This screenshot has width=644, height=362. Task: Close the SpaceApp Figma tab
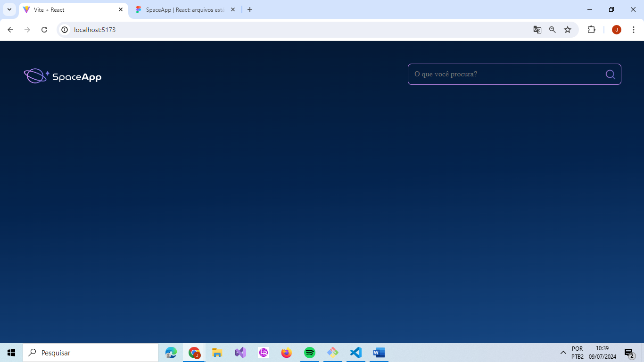233,9
